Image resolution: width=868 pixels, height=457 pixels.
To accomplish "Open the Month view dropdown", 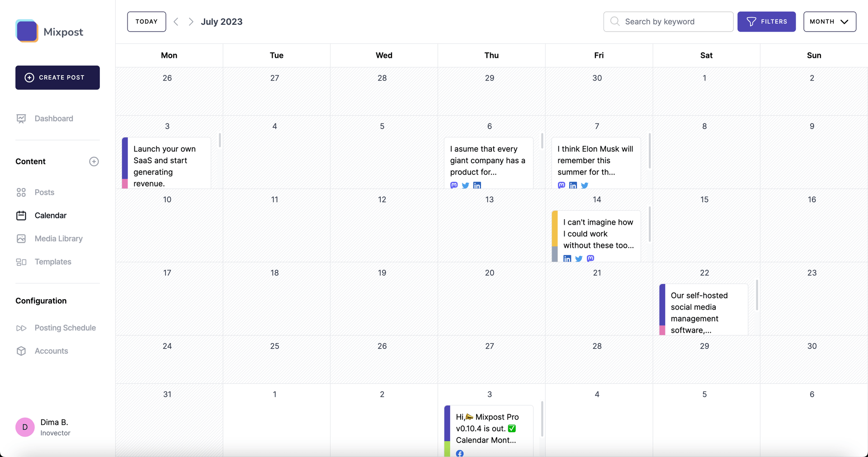I will pos(830,22).
